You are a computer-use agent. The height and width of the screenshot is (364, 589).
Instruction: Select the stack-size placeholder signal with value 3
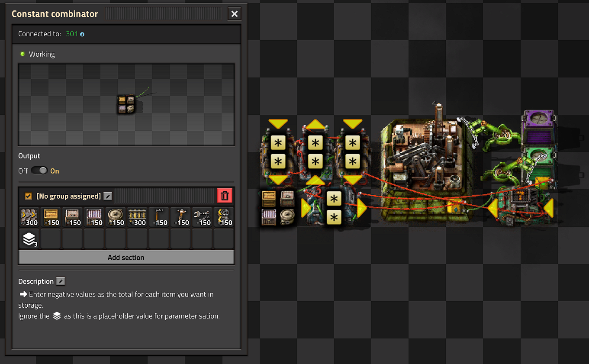pos(29,238)
